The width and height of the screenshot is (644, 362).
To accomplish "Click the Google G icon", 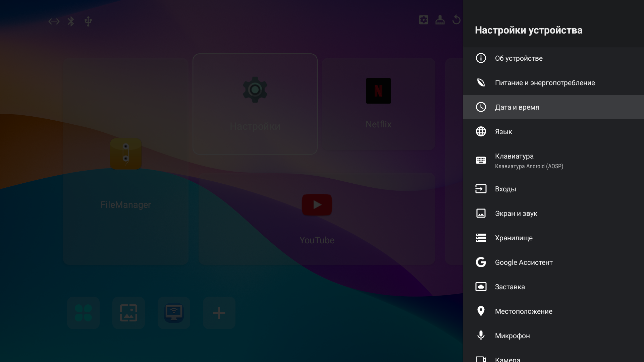I will 481,262.
